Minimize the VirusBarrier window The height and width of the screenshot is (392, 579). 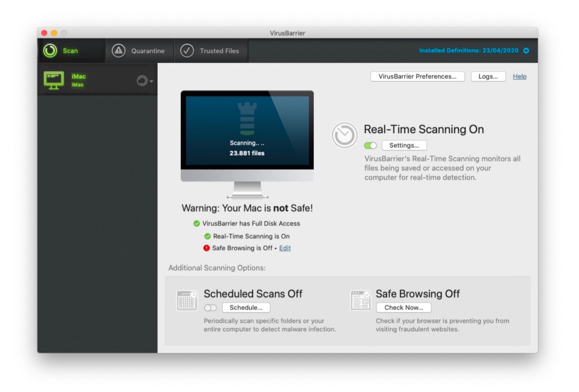click(54, 33)
